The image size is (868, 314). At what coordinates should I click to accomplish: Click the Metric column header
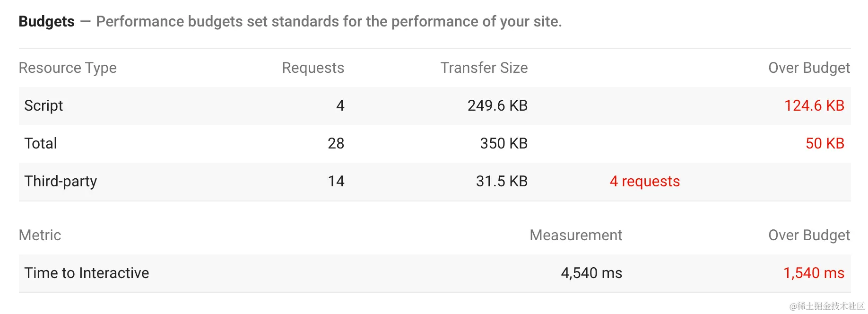(x=40, y=235)
